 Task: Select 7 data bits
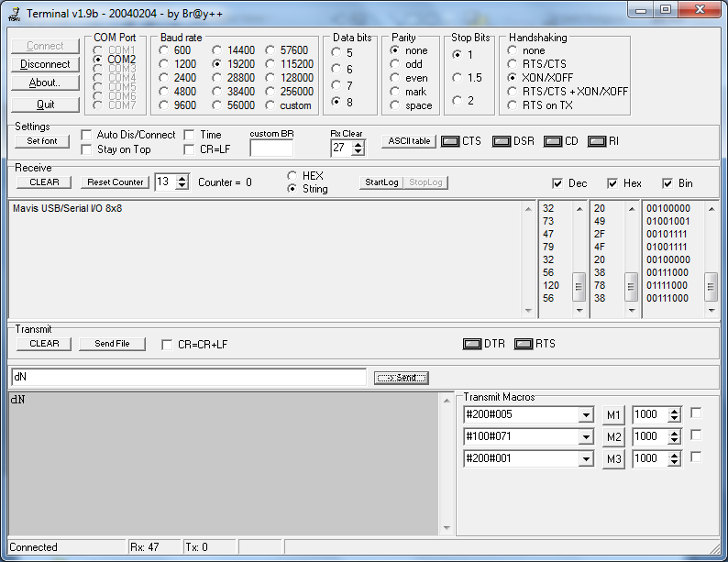pyautogui.click(x=336, y=85)
